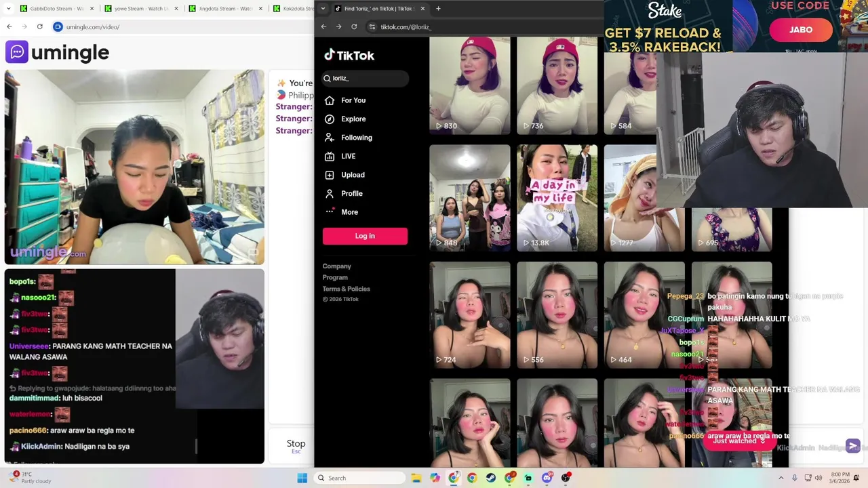Open site info icon beside tiktok.com URL
This screenshot has height=488, width=868.
372,27
